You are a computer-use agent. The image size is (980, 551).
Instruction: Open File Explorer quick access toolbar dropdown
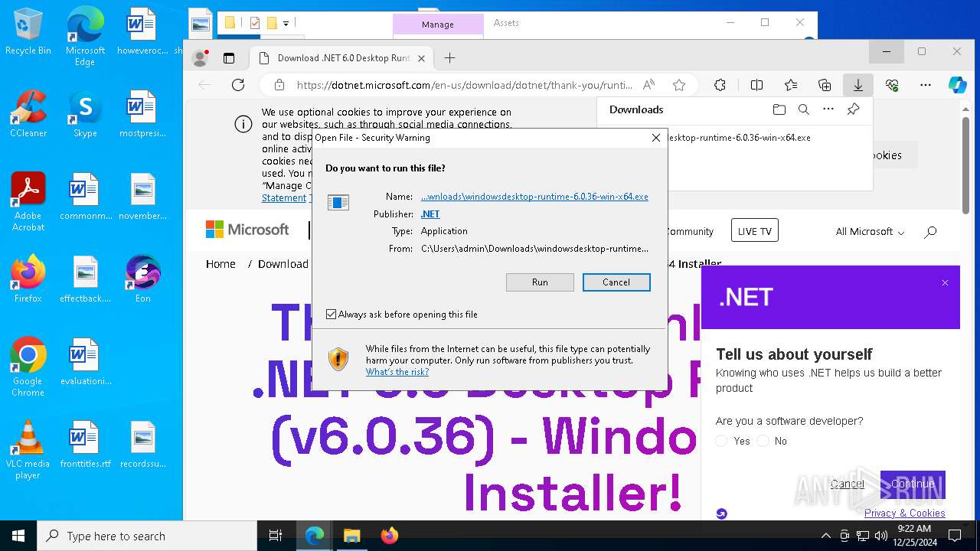click(286, 24)
